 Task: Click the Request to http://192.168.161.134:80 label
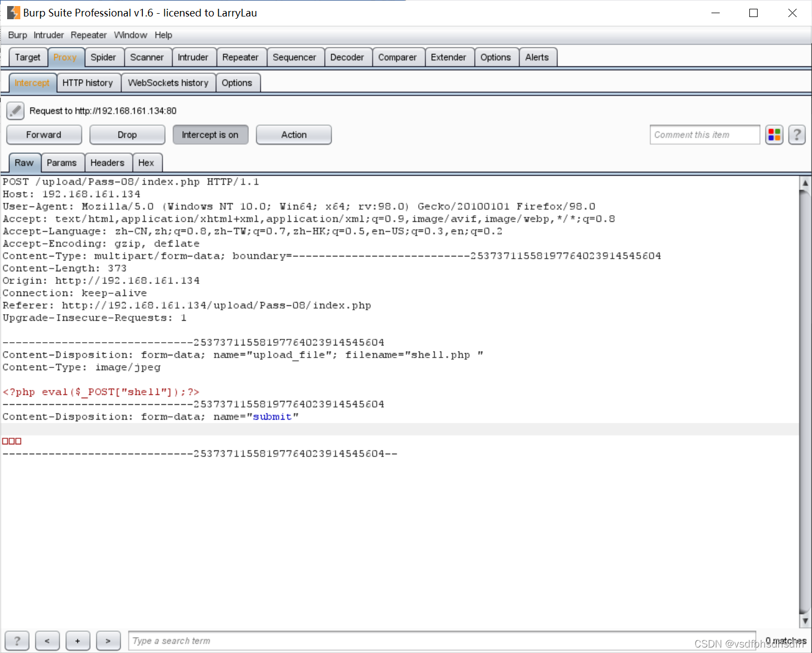pyautogui.click(x=103, y=111)
